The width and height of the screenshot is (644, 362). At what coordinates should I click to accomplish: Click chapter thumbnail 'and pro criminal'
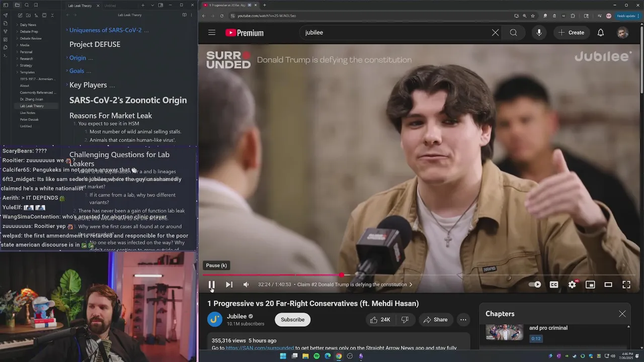[505, 333]
